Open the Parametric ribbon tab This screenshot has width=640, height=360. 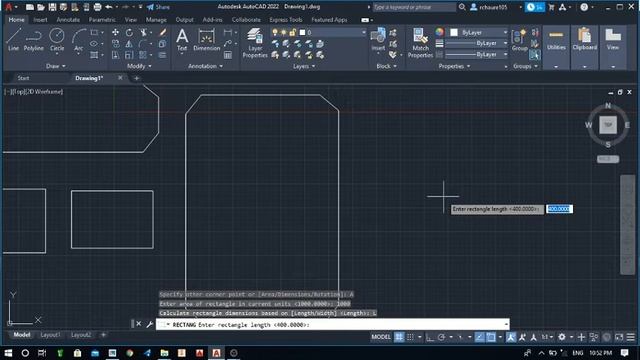pos(102,20)
